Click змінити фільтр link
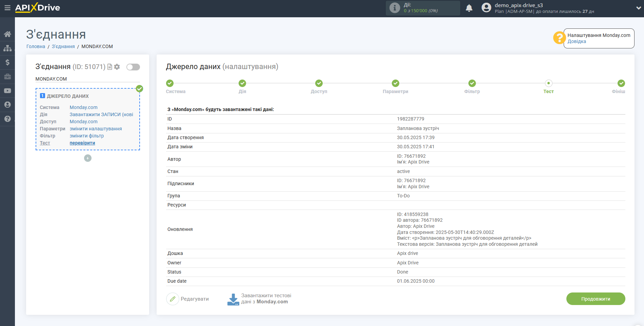This screenshot has width=644, height=326. click(87, 136)
